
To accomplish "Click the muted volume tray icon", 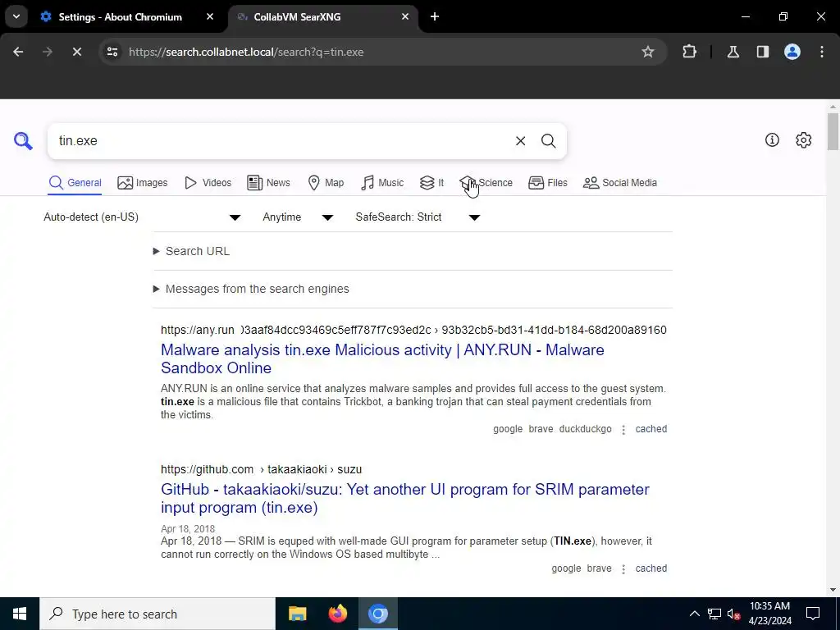I will click(x=733, y=614).
